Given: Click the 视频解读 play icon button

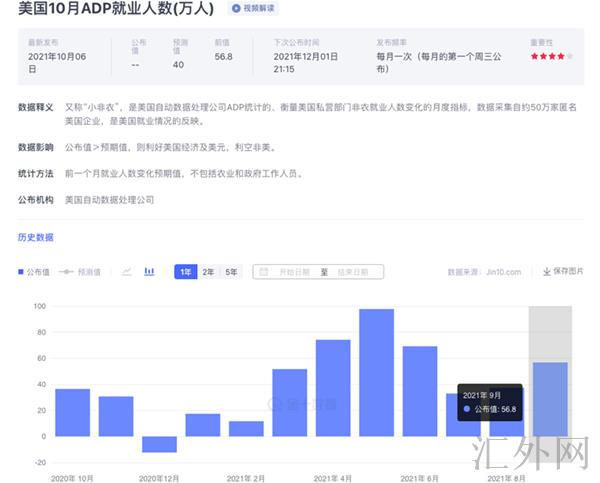Looking at the screenshot, I should point(236,9).
